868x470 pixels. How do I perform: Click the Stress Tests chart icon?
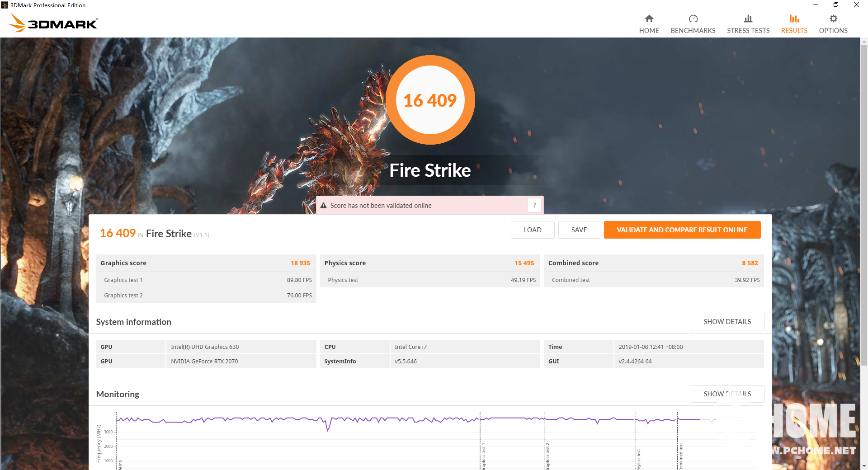point(748,19)
